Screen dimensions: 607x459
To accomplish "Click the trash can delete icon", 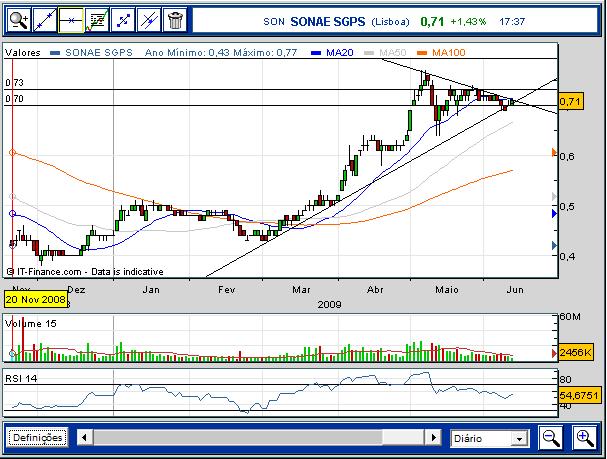I will click(x=175, y=20).
